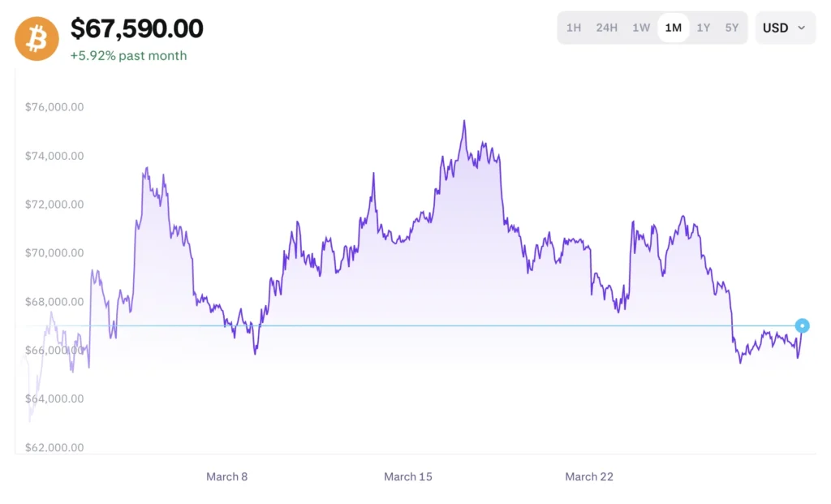
Task: Switch to the 24H time range
Action: (606, 28)
